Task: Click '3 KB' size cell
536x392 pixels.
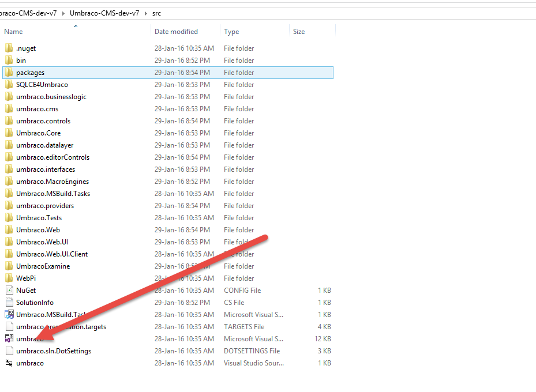Action: pos(324,351)
